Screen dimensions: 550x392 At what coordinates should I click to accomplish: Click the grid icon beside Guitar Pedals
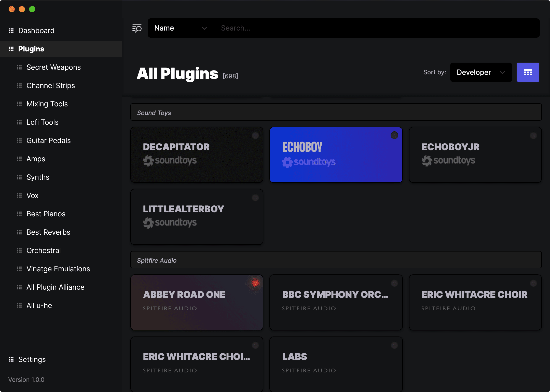coord(19,141)
